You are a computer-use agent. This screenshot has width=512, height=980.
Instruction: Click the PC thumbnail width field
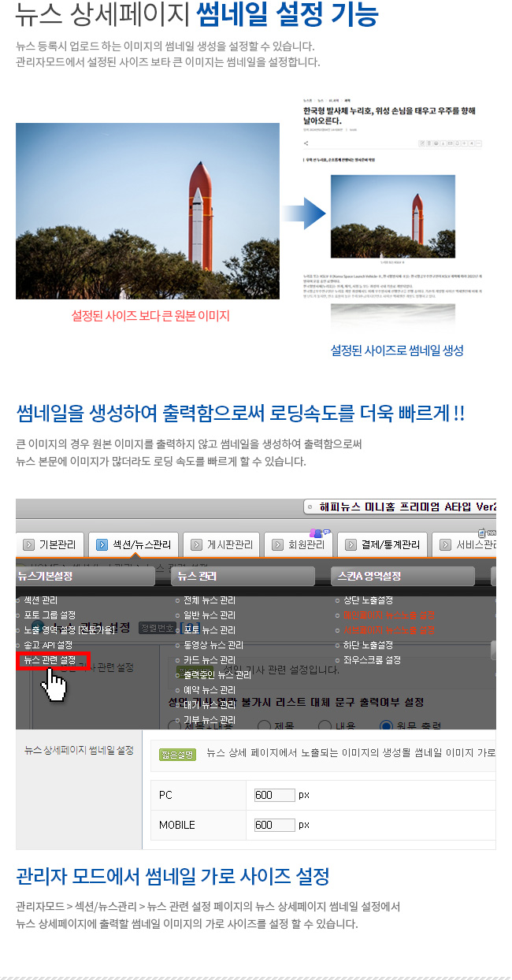point(274,795)
